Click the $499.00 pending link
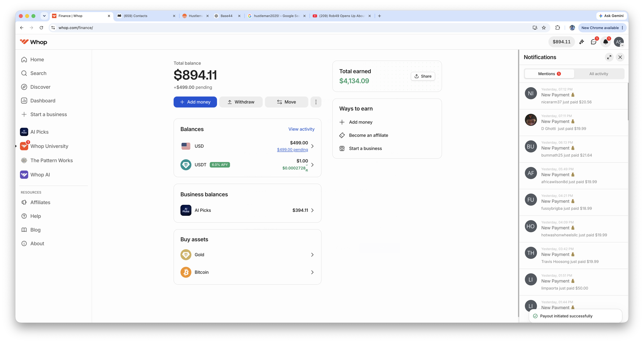The image size is (644, 343). [293, 150]
